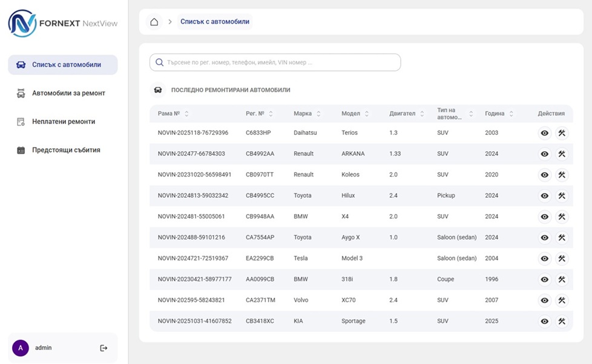Click frame number NOVIN-20231020-56598491
This screenshot has width=592, height=364.
click(x=194, y=175)
